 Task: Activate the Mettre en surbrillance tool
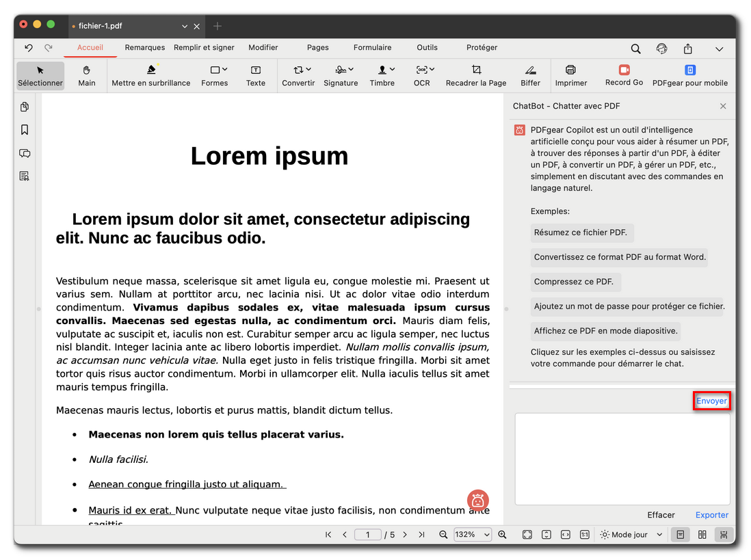(x=151, y=76)
